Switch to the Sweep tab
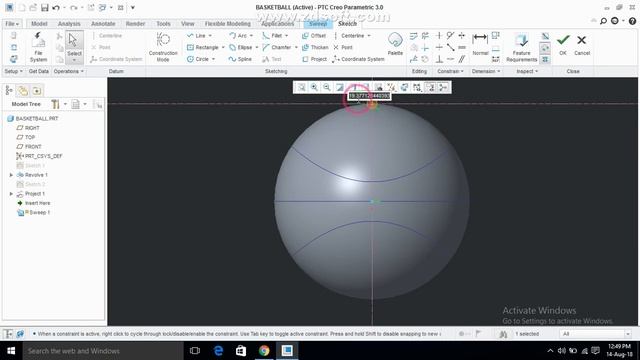The width and height of the screenshot is (640, 360). 318,24
